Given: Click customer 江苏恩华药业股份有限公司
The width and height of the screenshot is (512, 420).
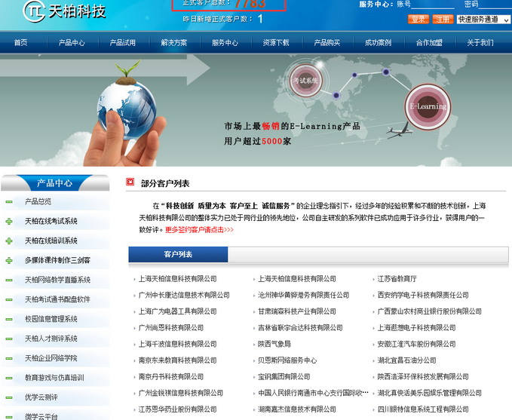Looking at the screenshot, I should 178,410.
